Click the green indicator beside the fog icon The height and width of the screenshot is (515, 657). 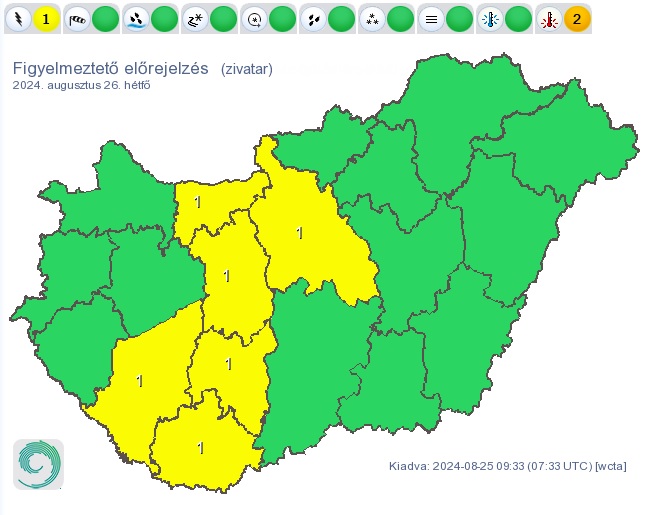point(459,18)
